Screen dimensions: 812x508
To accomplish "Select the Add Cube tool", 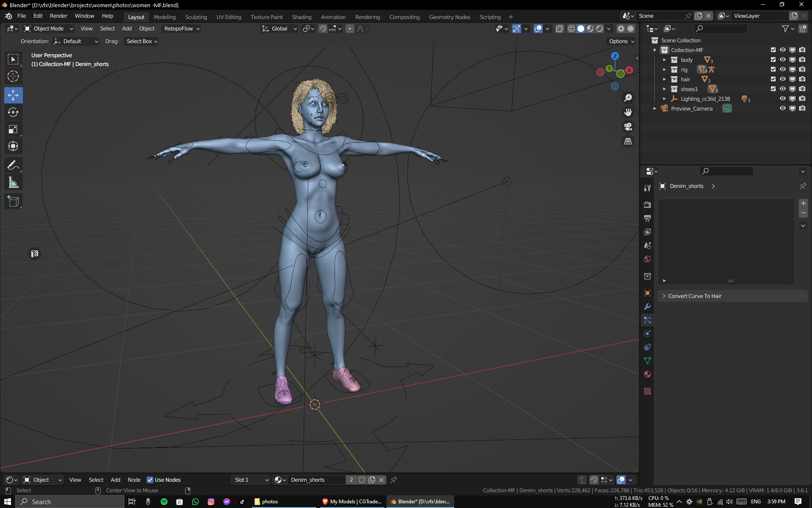I will [x=13, y=202].
